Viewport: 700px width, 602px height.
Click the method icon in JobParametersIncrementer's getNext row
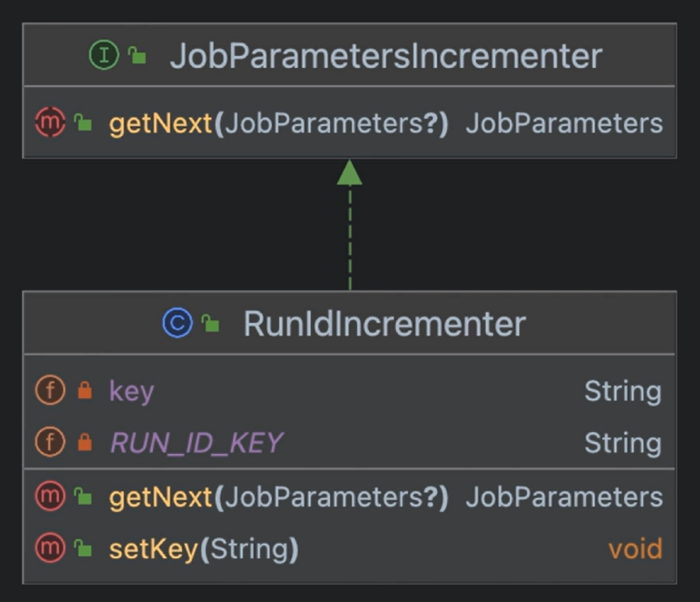point(49,123)
